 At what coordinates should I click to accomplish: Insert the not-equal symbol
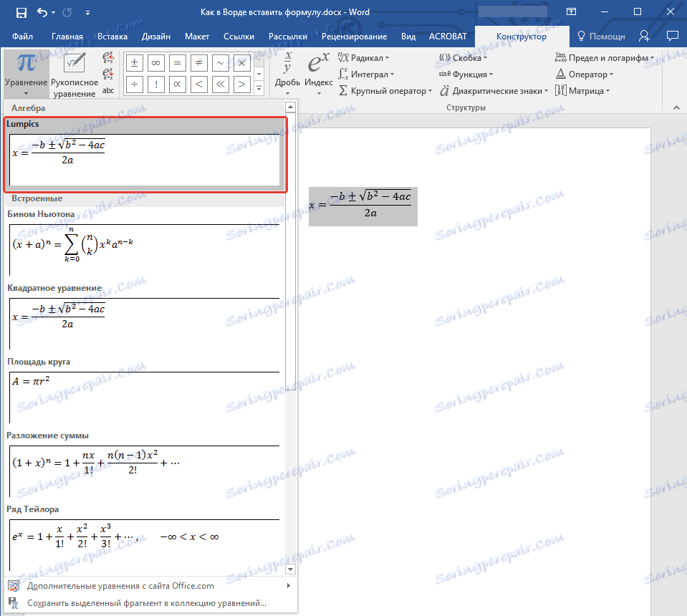tap(199, 63)
